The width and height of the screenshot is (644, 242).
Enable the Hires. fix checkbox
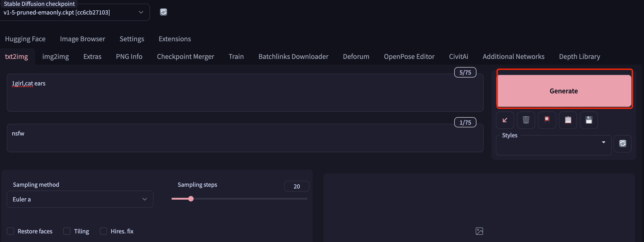(103, 231)
